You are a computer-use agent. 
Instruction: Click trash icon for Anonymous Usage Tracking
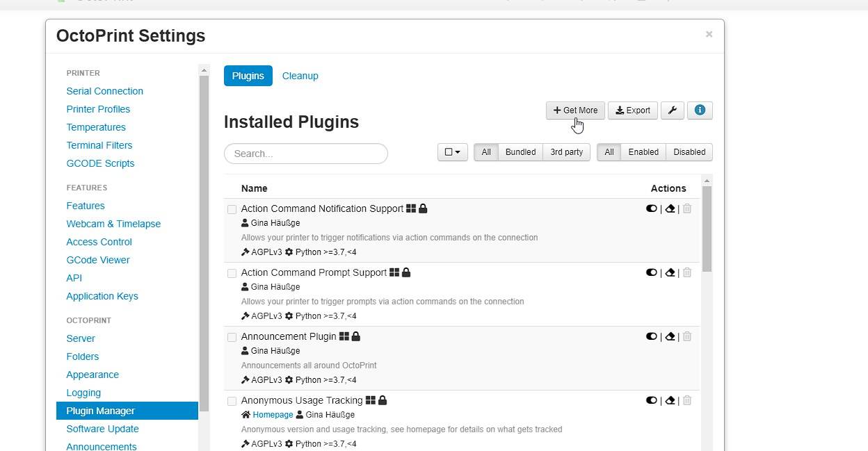pyautogui.click(x=687, y=400)
